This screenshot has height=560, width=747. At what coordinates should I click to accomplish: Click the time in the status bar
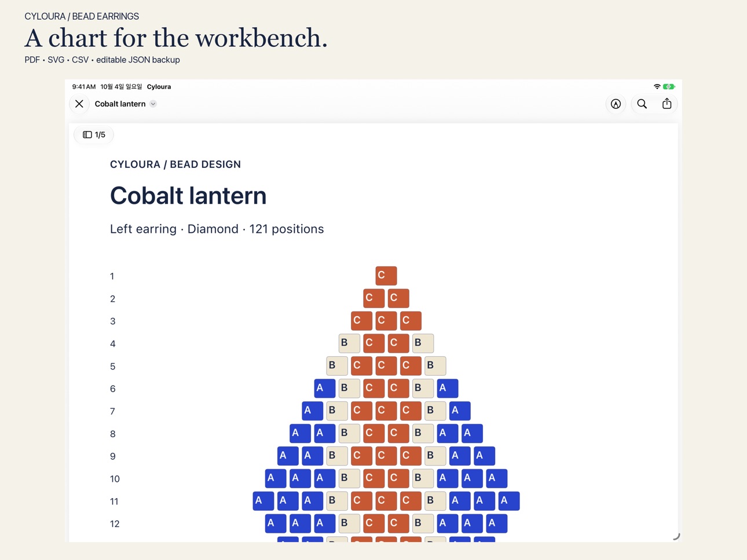84,87
